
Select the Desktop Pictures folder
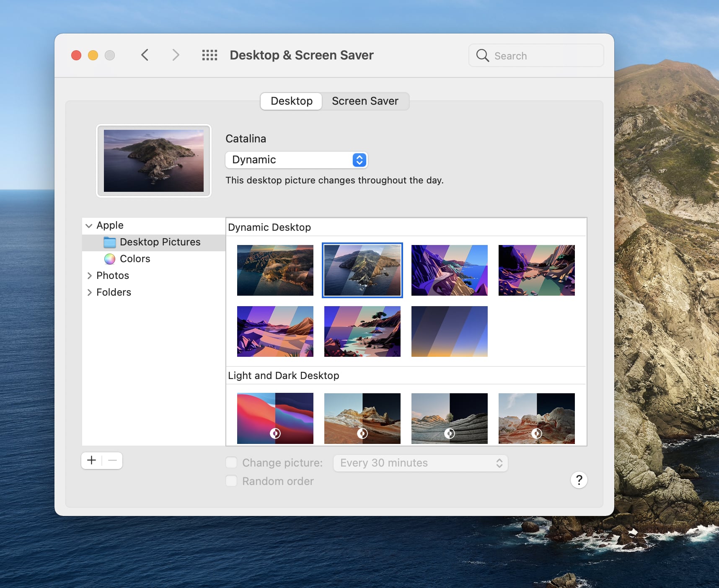tap(159, 242)
